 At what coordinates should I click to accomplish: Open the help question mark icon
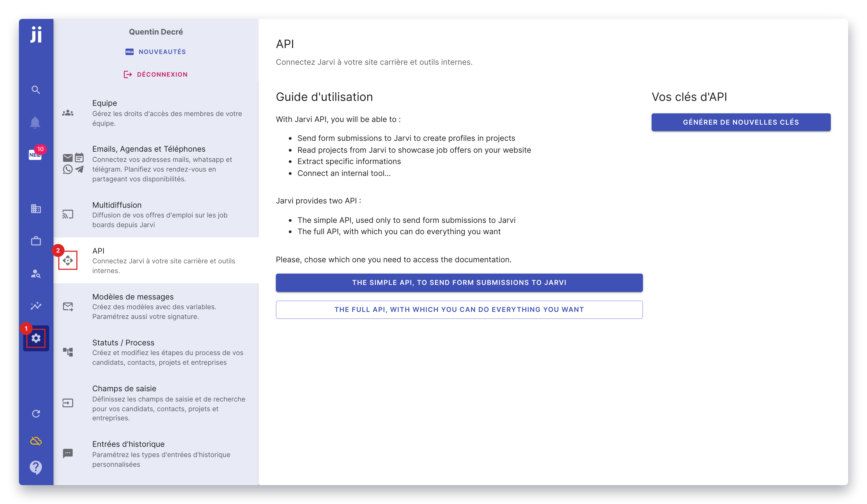click(36, 468)
